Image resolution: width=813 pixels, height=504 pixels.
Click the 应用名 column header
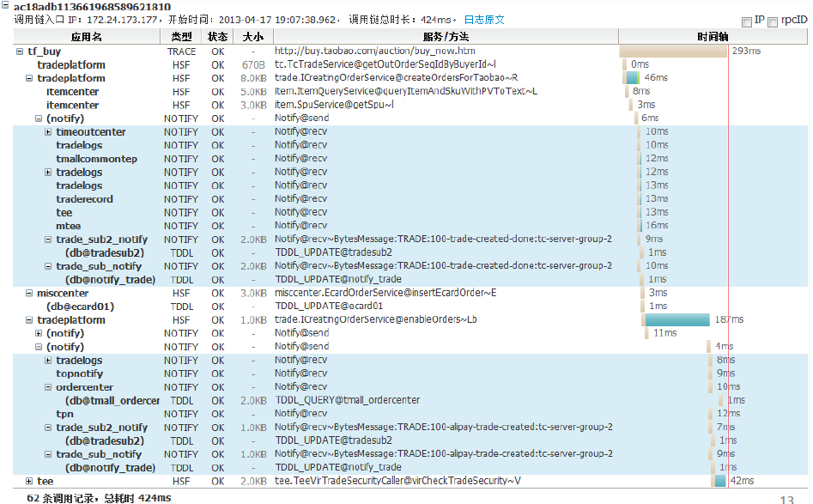87,36
